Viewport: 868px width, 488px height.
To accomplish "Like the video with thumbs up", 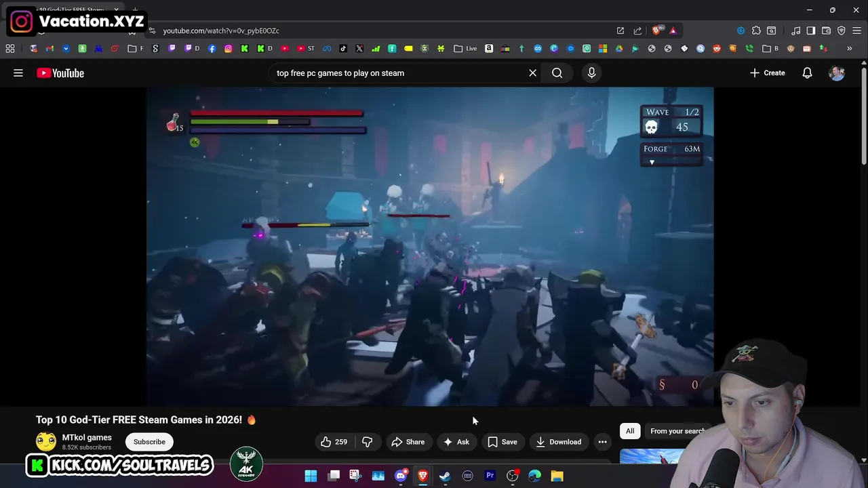I will (x=334, y=442).
